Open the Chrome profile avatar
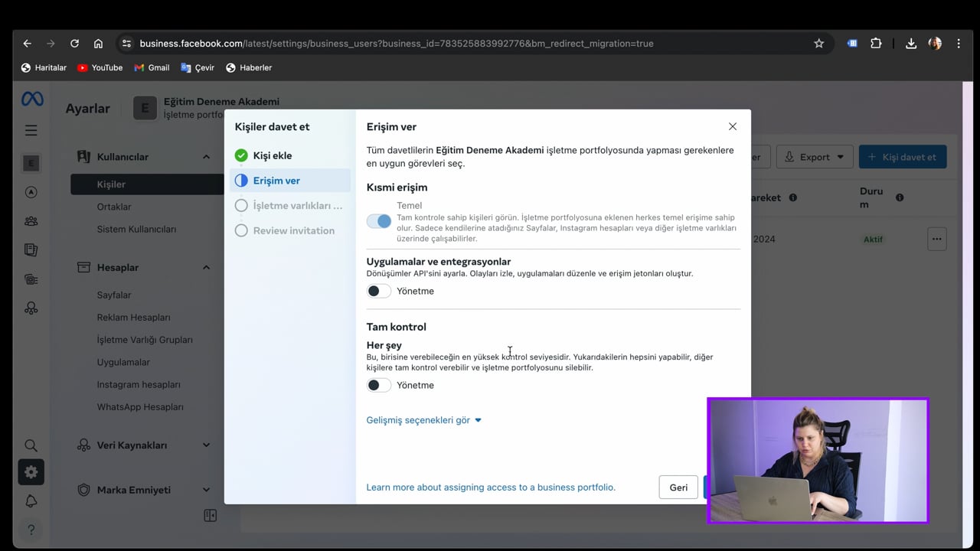Image resolution: width=980 pixels, height=551 pixels. pos(935,44)
